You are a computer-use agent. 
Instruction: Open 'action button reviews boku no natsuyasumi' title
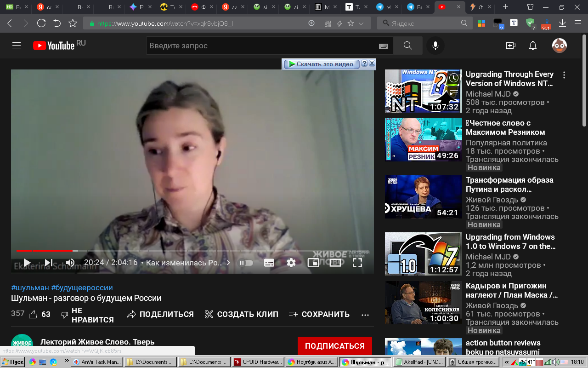503,347
